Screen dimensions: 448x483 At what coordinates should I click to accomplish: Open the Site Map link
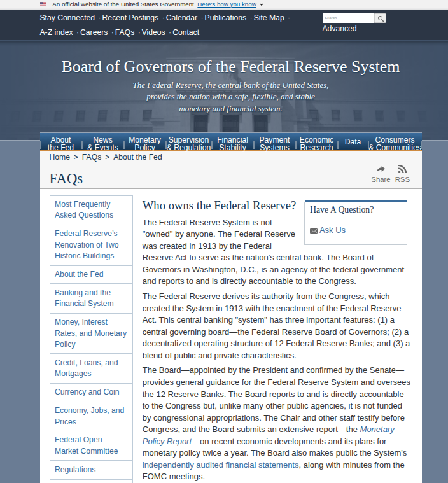(269, 18)
